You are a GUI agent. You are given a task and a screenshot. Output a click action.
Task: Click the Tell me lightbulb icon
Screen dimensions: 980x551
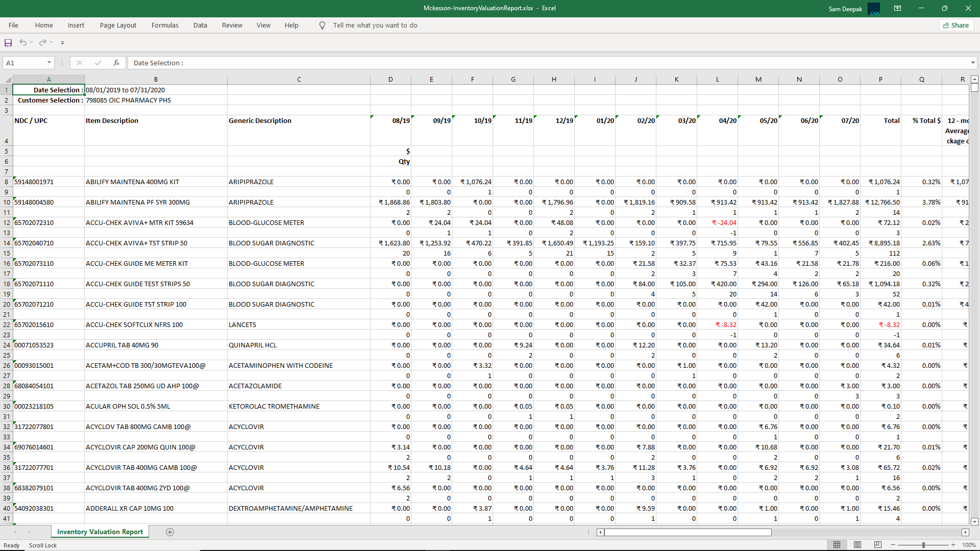322,26
